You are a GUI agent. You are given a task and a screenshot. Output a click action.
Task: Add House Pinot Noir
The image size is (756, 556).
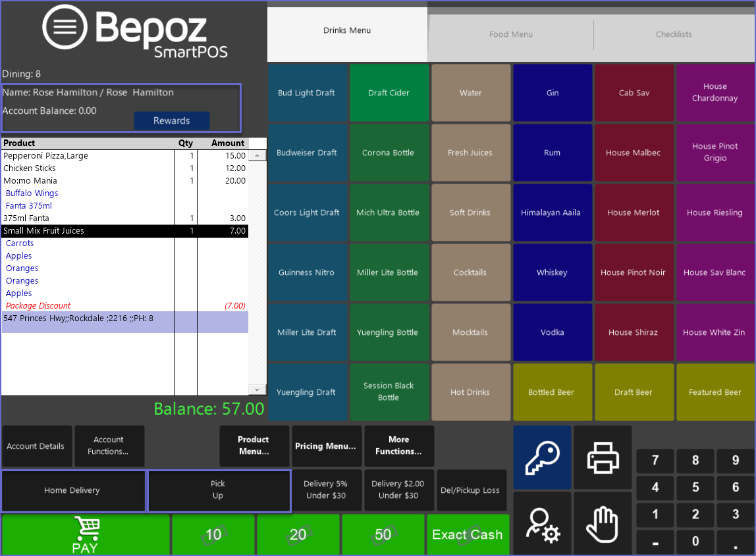634,272
